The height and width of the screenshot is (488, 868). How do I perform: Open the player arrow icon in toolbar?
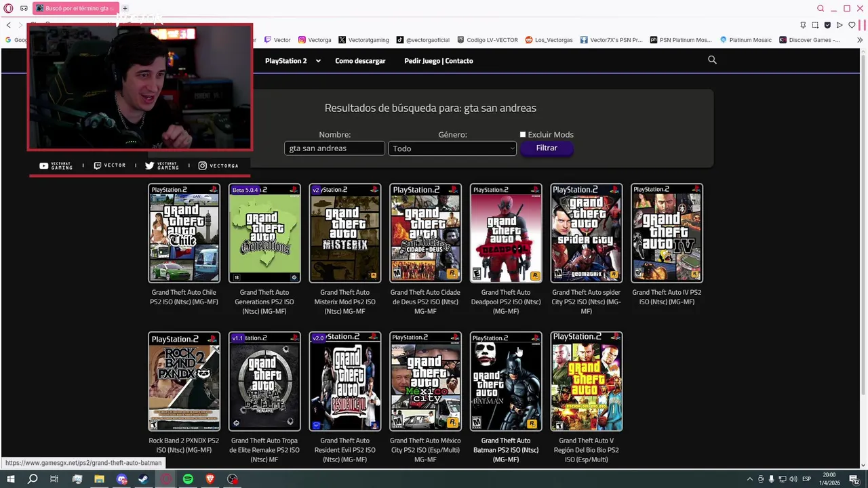840,25
